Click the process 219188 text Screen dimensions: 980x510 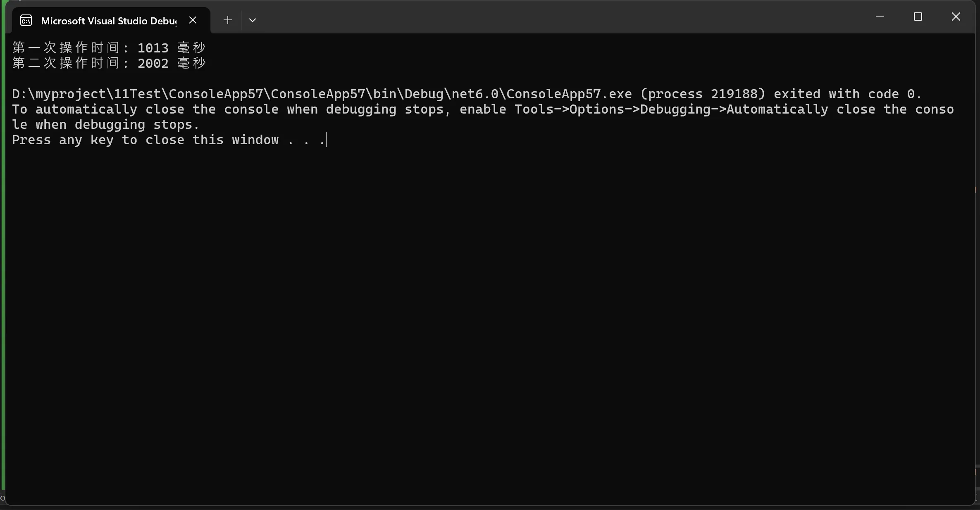tap(703, 94)
